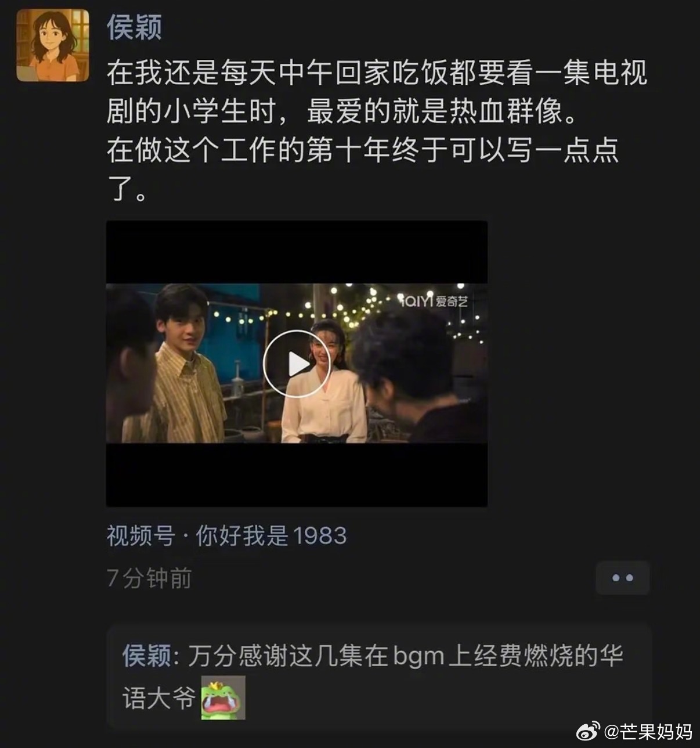This screenshot has height=748, width=700.
Task: Open the 视频号 · 你好我是1983 channel link
Action: point(226,535)
